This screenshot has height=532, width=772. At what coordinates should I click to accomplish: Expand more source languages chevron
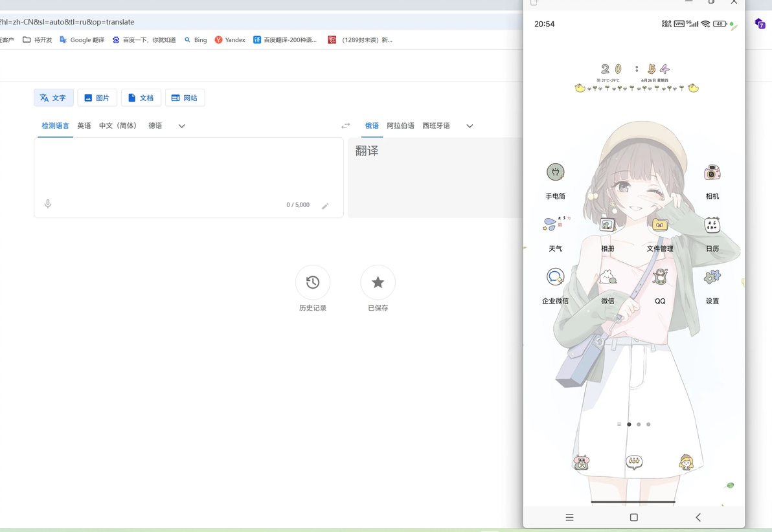click(x=182, y=126)
